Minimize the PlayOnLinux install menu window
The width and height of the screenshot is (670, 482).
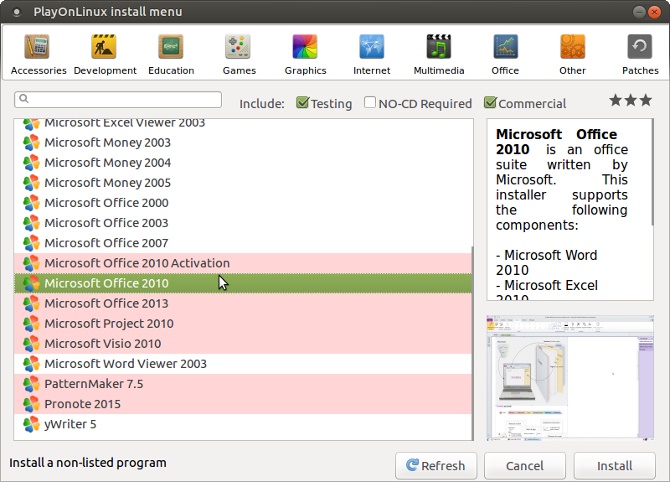tap(639, 12)
